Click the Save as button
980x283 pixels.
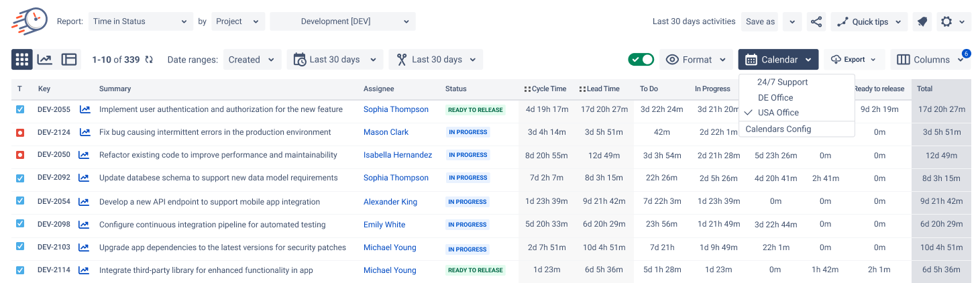pos(760,21)
